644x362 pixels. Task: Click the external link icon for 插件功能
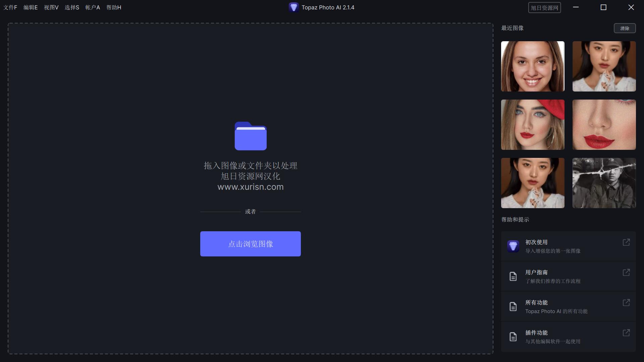[x=626, y=333]
